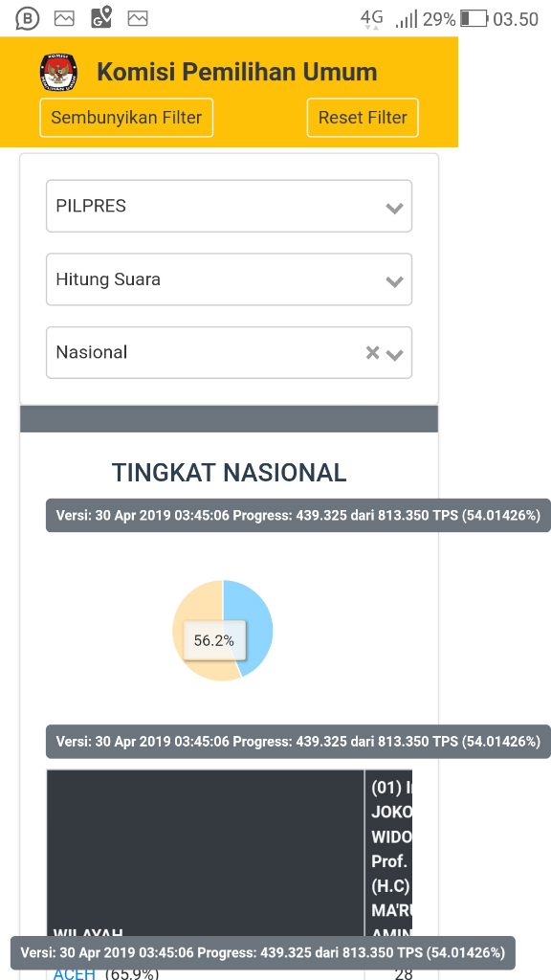This screenshot has width=551, height=980.
Task: Expand the Hitung Suara dropdown
Action: click(x=229, y=279)
